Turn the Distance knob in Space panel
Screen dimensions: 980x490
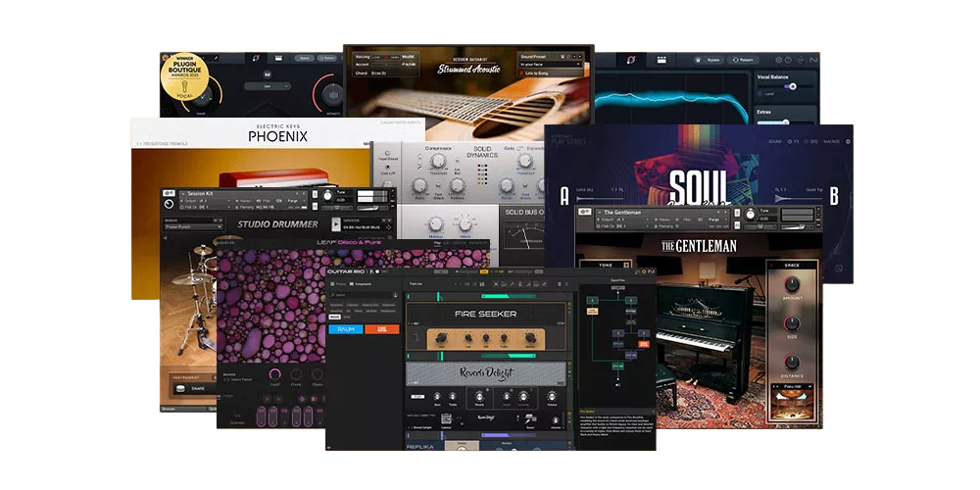point(791,363)
